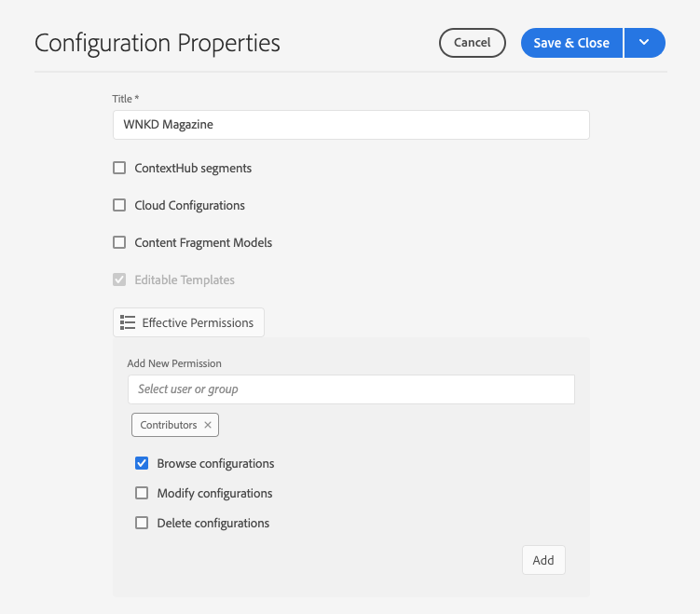Open the Select user or group field
This screenshot has width=700, height=614.
pyautogui.click(x=350, y=389)
